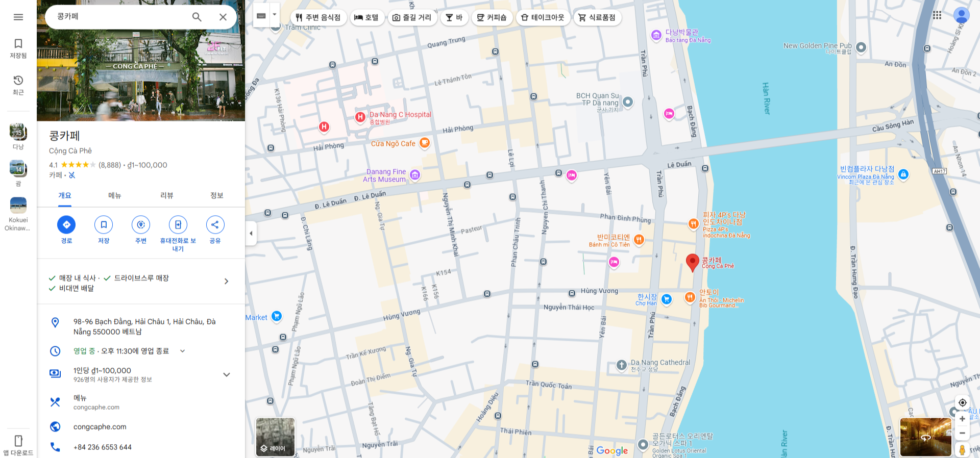
Task: Click the 공유 share button
Action: coord(215,225)
